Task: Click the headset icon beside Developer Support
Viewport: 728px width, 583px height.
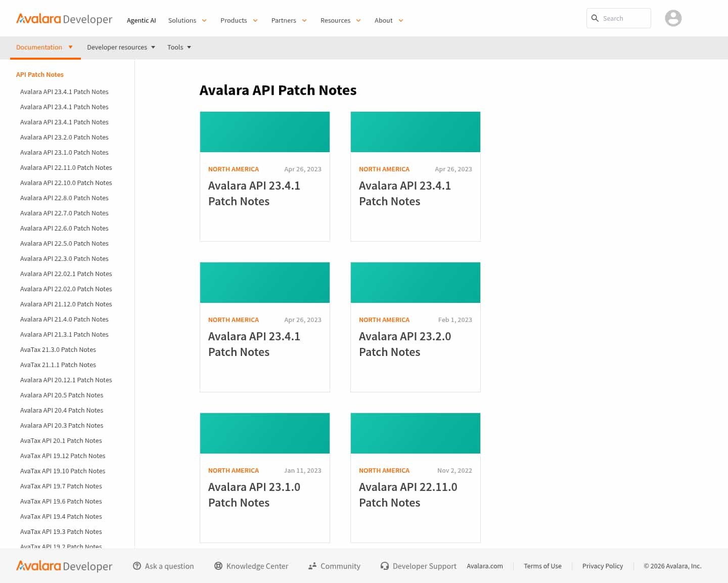Action: tap(385, 566)
